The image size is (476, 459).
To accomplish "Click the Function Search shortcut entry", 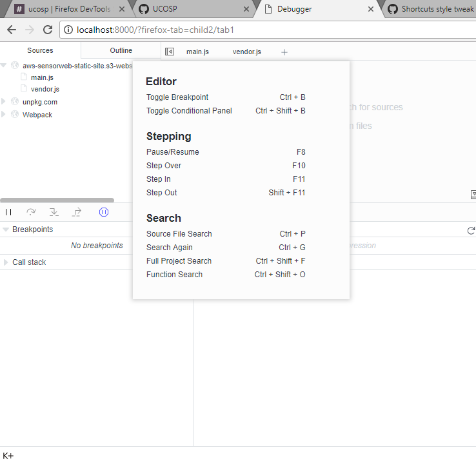I will click(226, 275).
